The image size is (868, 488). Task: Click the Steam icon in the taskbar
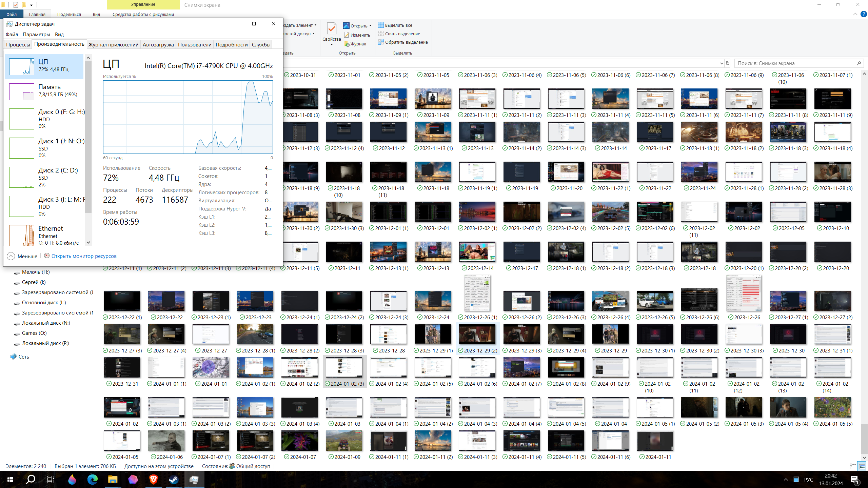coord(174,480)
